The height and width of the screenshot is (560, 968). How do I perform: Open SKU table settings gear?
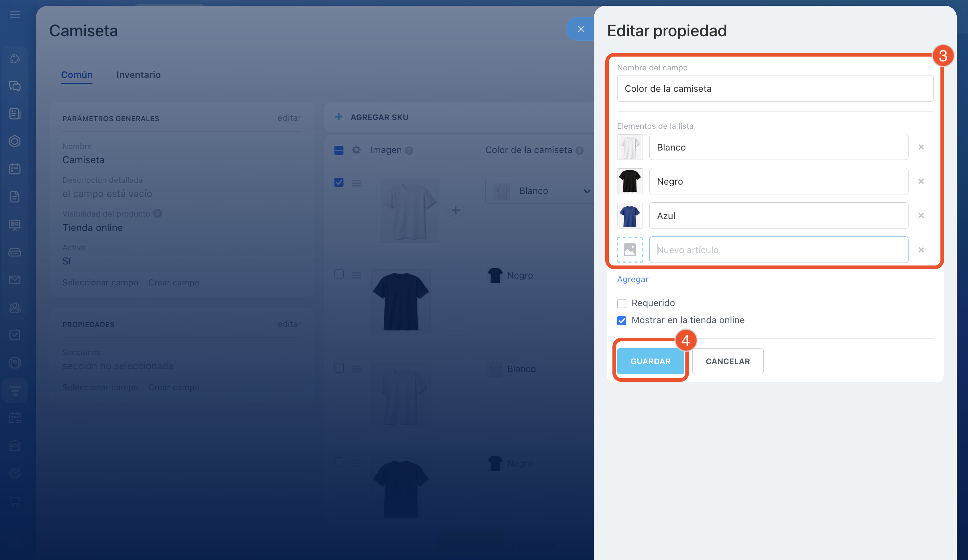pyautogui.click(x=356, y=150)
